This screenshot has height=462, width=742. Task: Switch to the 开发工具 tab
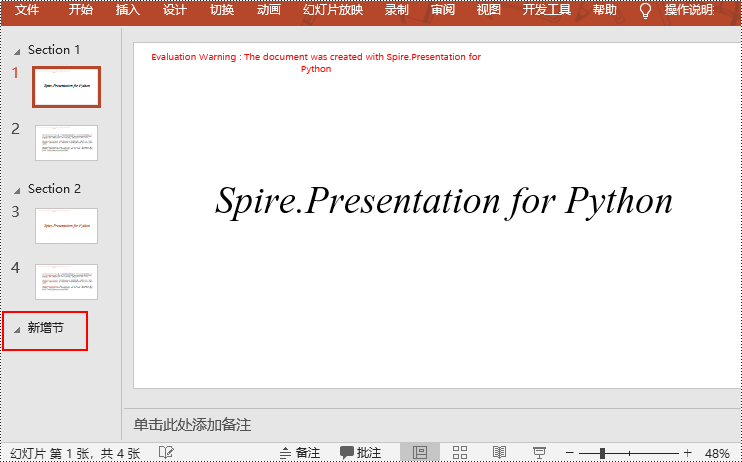(x=547, y=9)
